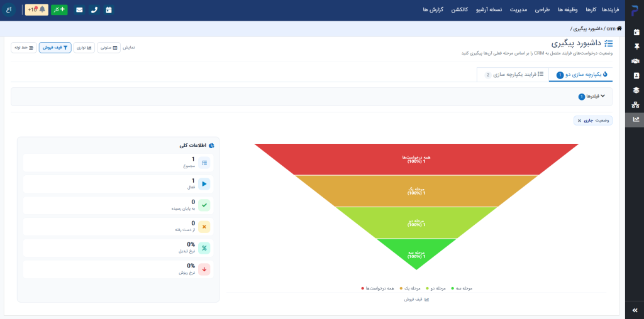Click the play icon on the "فعال" card
The height and width of the screenshot is (319, 644).
click(x=204, y=184)
